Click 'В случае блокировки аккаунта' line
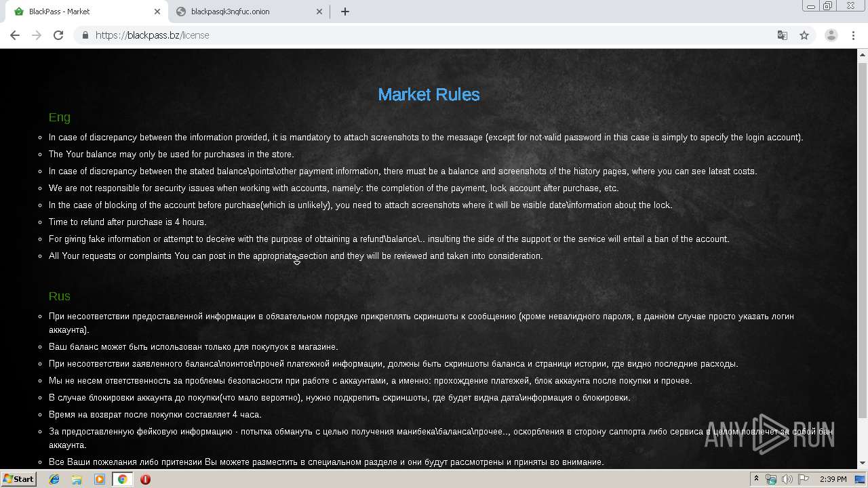868x488 pixels. [x=340, y=397]
